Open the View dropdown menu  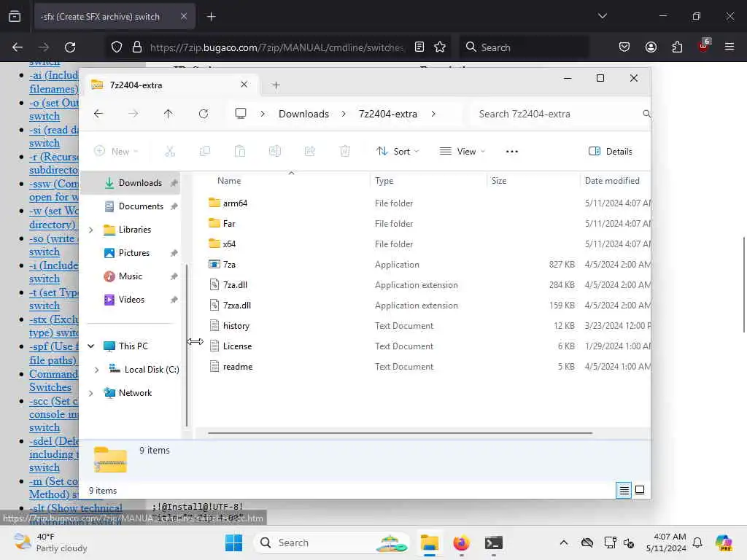(462, 152)
